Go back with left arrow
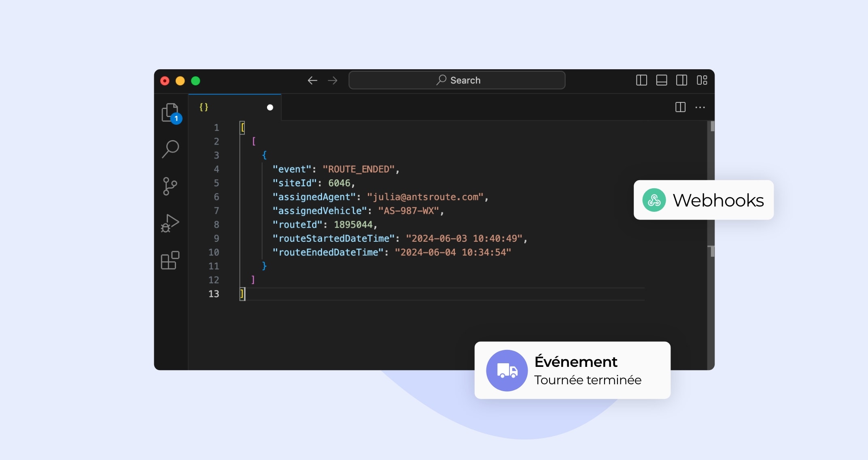This screenshot has width=868, height=460. (x=312, y=81)
